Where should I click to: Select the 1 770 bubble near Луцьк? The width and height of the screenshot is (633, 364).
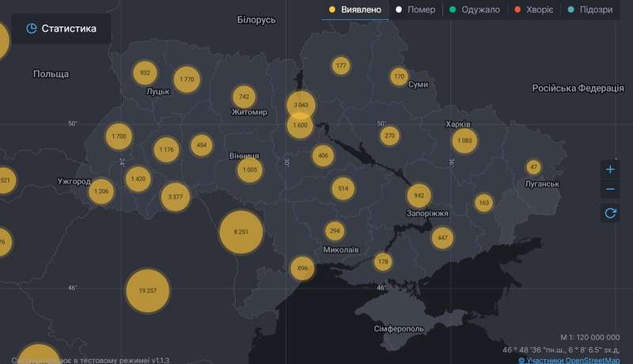[x=187, y=79]
